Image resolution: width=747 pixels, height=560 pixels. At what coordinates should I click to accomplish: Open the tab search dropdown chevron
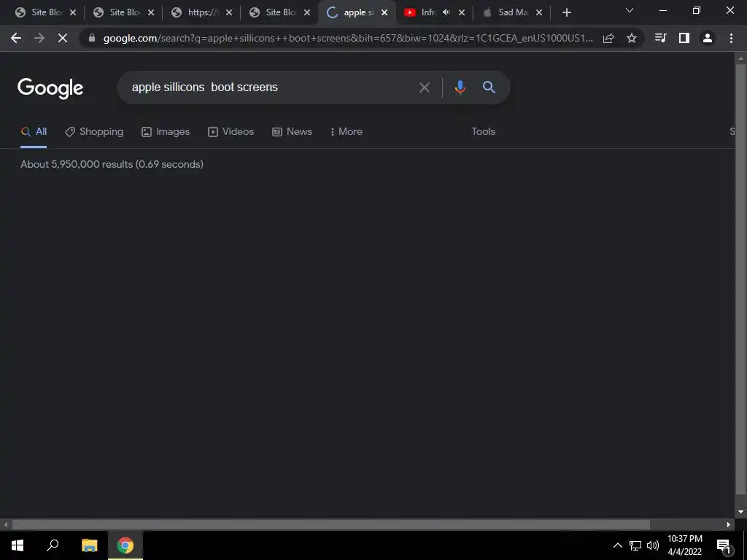click(630, 10)
